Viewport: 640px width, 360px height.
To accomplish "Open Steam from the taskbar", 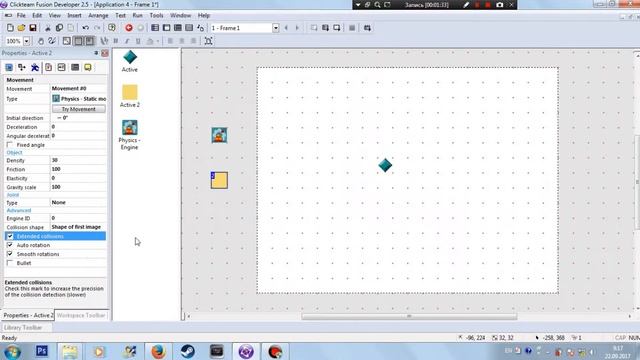I will [187, 351].
